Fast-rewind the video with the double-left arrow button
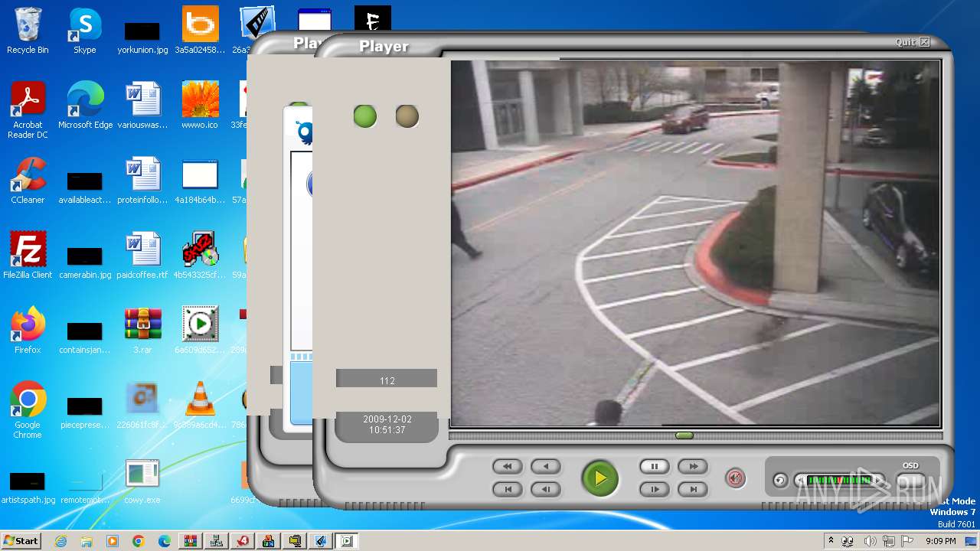Screen dimensions: 980x551 (508, 466)
